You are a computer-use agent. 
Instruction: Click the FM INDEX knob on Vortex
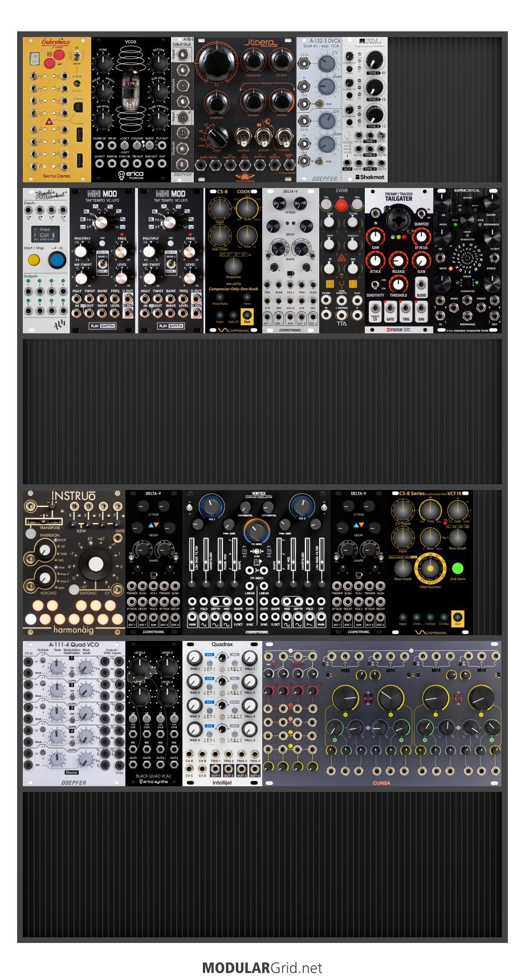(x=257, y=532)
